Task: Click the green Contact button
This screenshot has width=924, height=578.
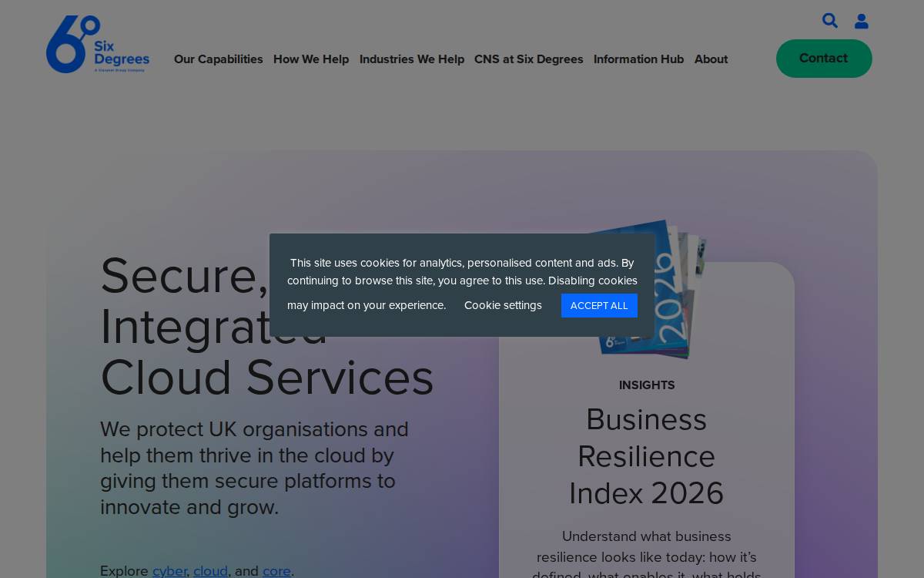Action: [x=824, y=59]
